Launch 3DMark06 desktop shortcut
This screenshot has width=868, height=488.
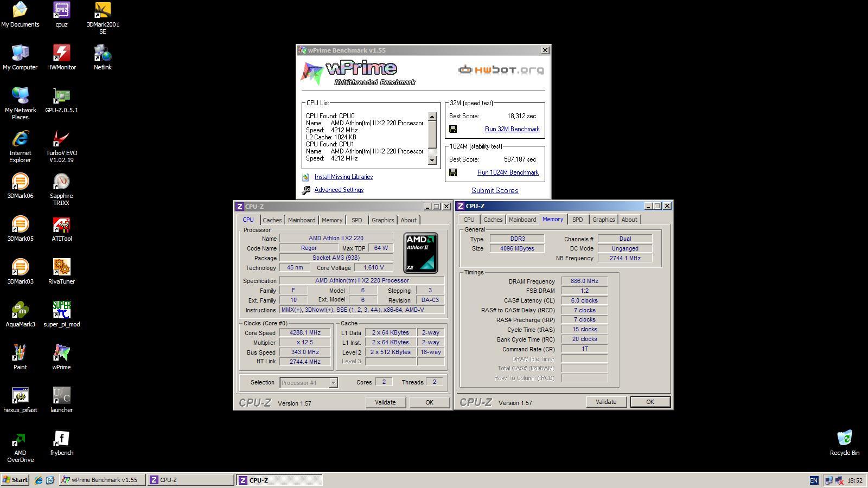(x=20, y=186)
